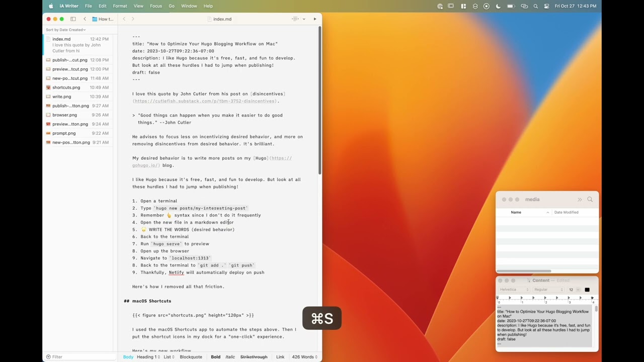Select new-po...tcut.png file
This screenshot has width=644, height=362.
tap(77, 78)
